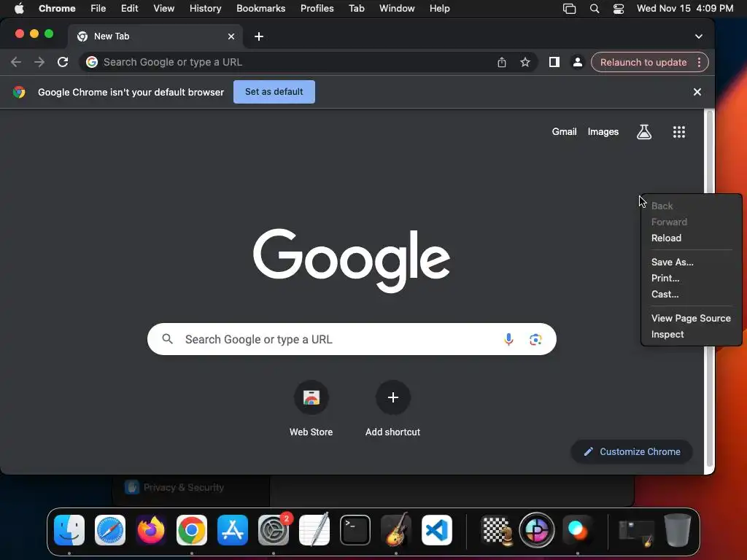This screenshot has width=747, height=560.
Task: Bookmark this tab with the star icon
Action: pos(525,62)
